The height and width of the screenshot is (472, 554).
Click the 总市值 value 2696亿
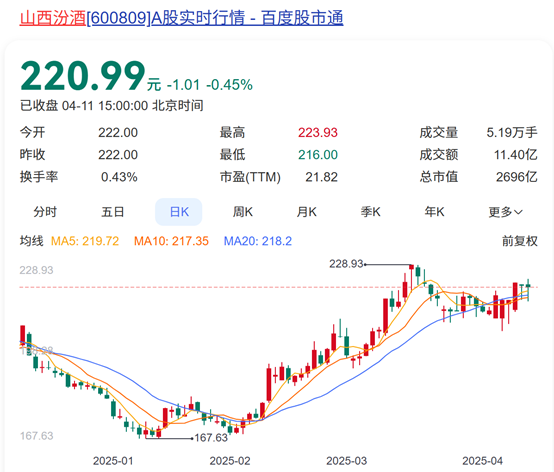pyautogui.click(x=517, y=177)
